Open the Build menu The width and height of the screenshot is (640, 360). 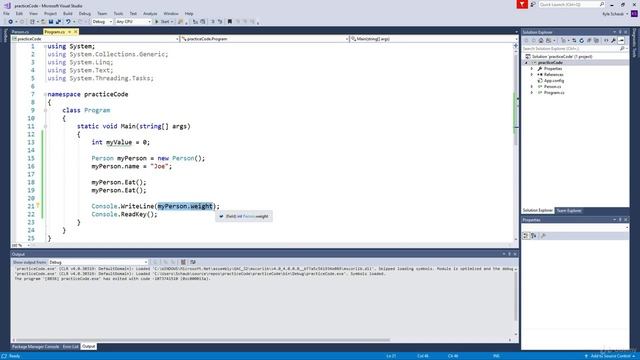click(68, 13)
